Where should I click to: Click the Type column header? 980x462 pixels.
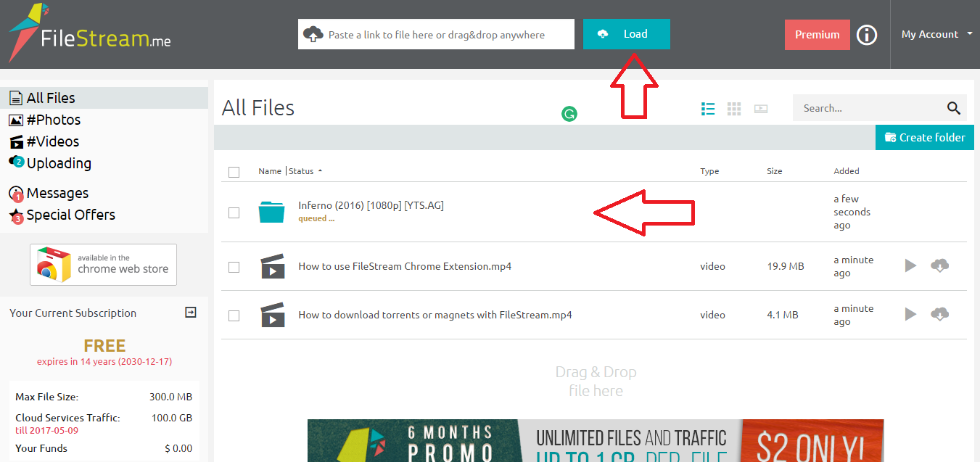click(709, 171)
